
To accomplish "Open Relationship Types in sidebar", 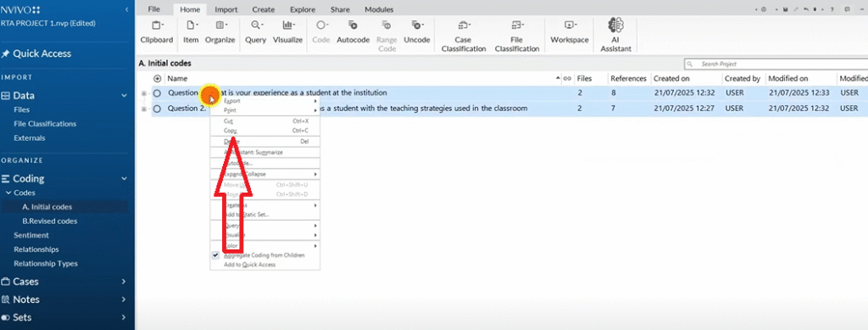I will click(46, 264).
